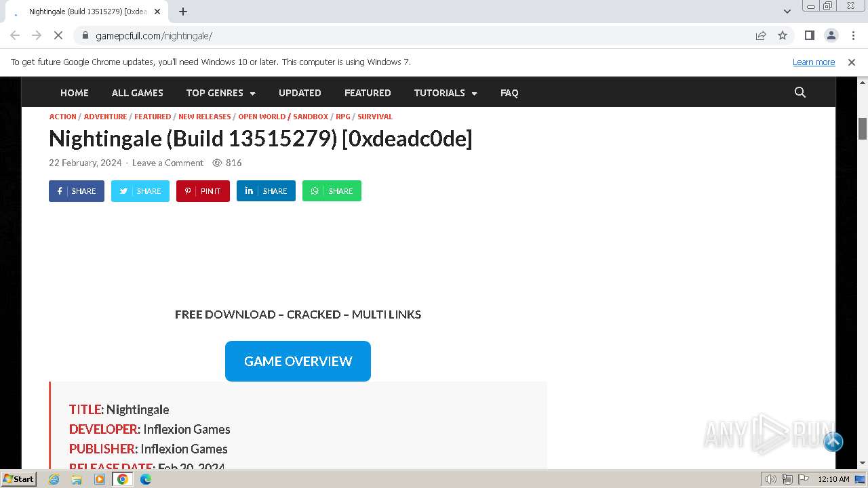Share this page icon in address bar

(x=761, y=35)
